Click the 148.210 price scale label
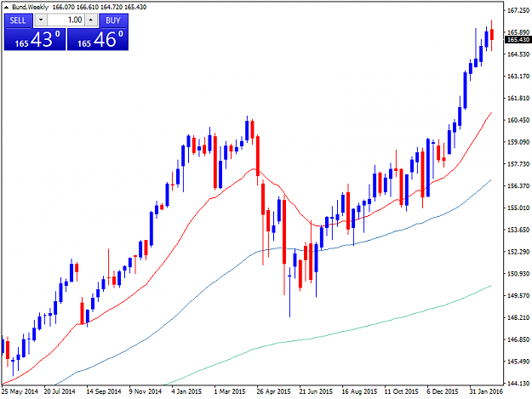This screenshot has width=532, height=399. coord(518,317)
